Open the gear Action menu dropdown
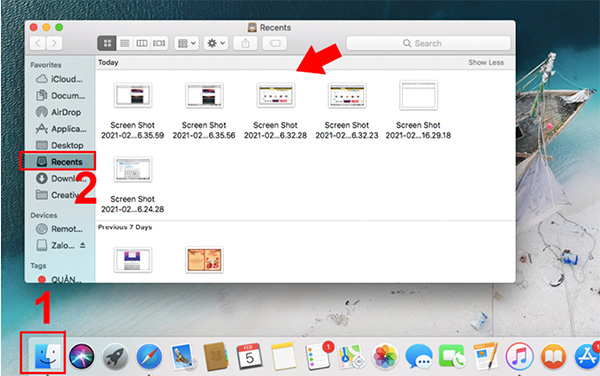600x376 pixels. (x=216, y=43)
